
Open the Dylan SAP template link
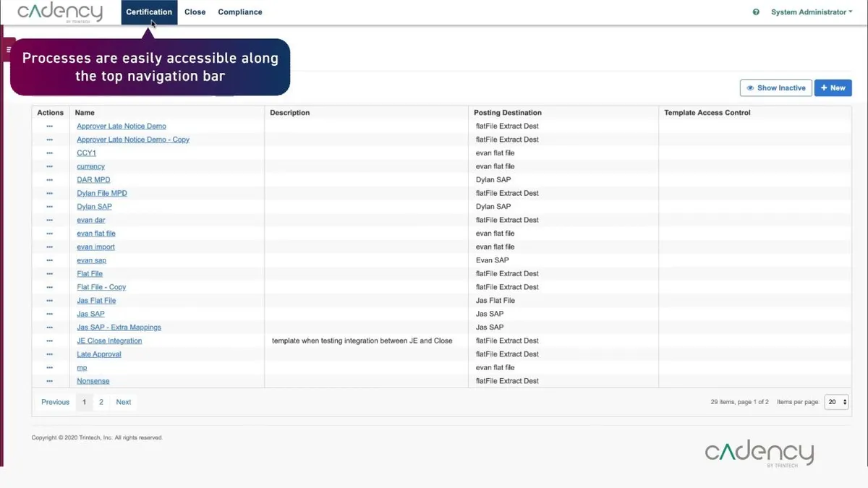(x=94, y=207)
